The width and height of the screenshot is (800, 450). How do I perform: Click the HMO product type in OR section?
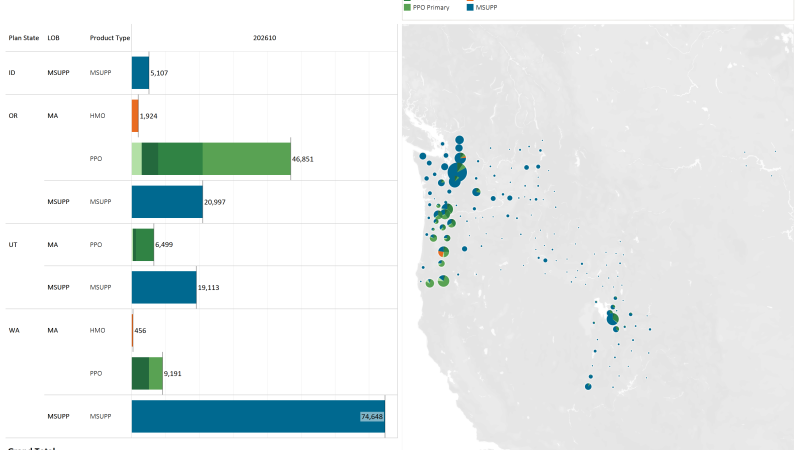(97, 116)
